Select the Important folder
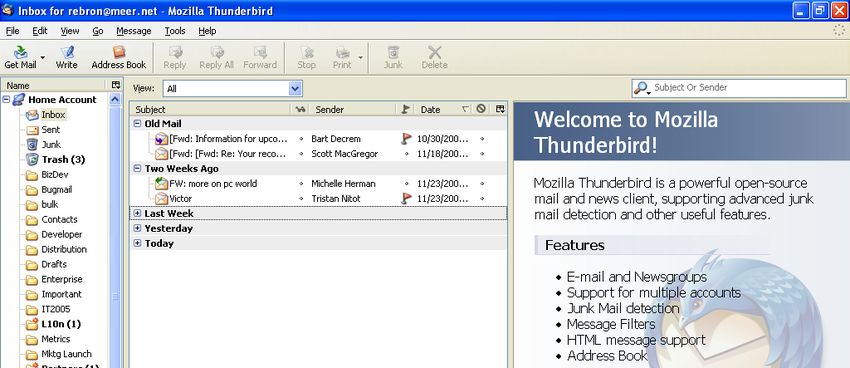This screenshot has width=850, height=368. (61, 294)
